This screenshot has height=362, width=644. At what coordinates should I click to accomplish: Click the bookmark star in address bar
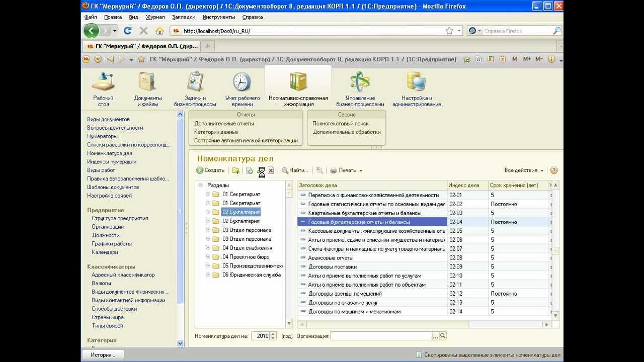(x=449, y=31)
